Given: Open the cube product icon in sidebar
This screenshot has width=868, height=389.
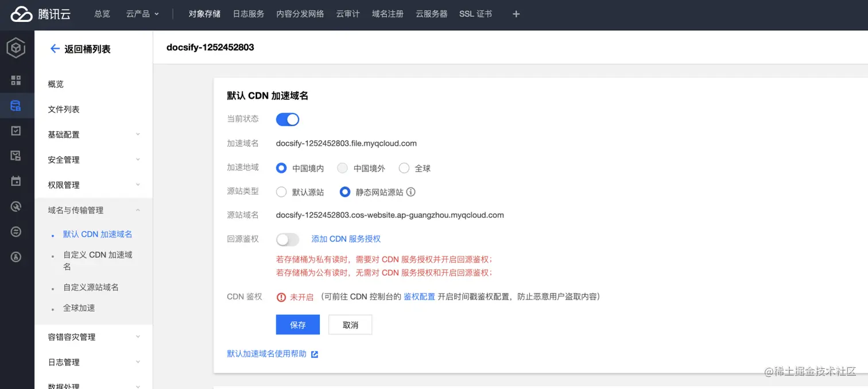Looking at the screenshot, I should pyautogui.click(x=16, y=48).
